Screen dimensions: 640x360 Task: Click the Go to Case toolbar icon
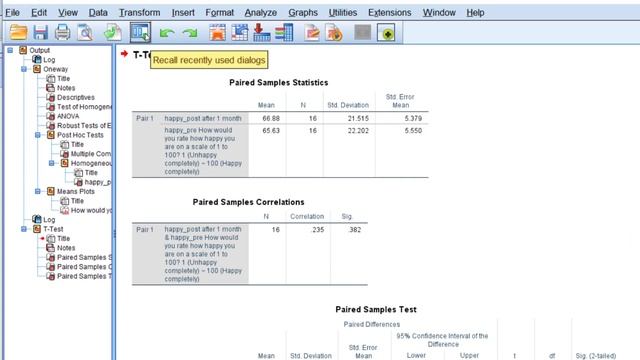pyautogui.click(x=240, y=32)
